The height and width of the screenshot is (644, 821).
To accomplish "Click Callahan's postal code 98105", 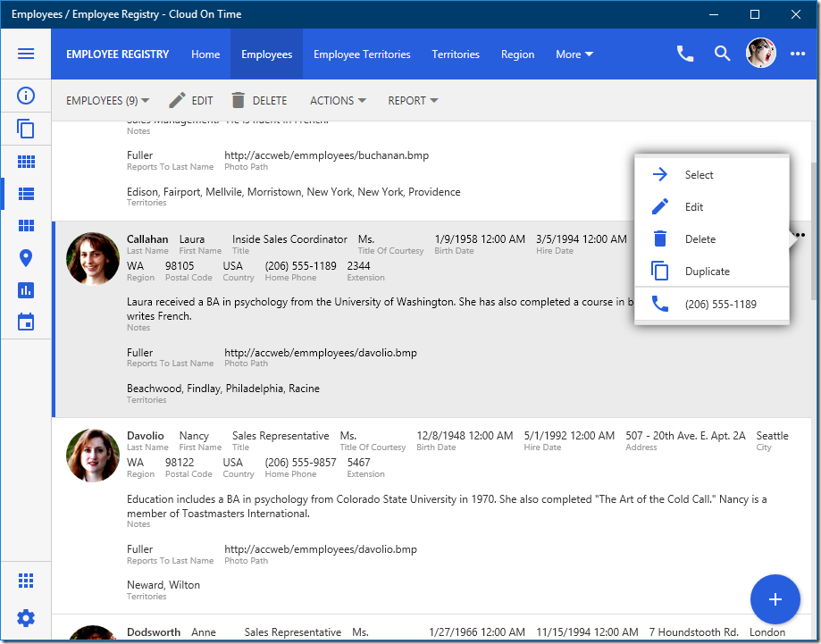I will point(180,265).
